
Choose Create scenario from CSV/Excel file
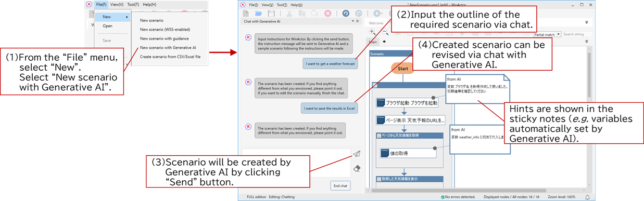tap(170, 57)
